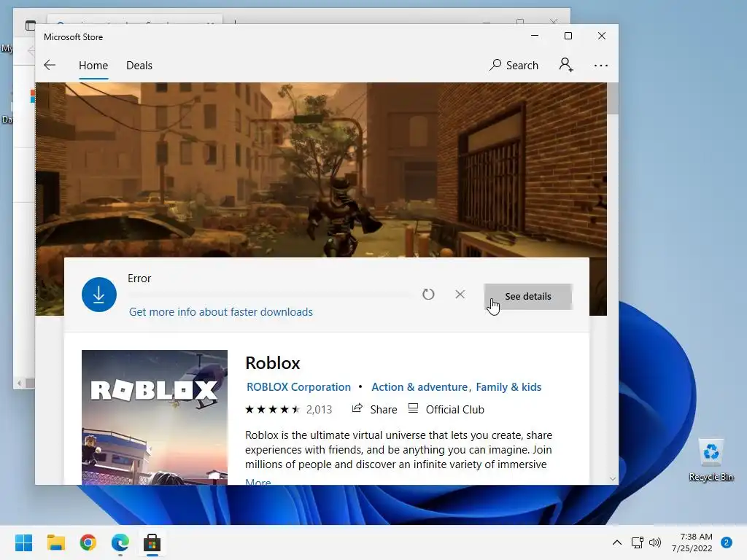747x560 pixels.
Task: Share the Roblox app page
Action: click(x=374, y=409)
